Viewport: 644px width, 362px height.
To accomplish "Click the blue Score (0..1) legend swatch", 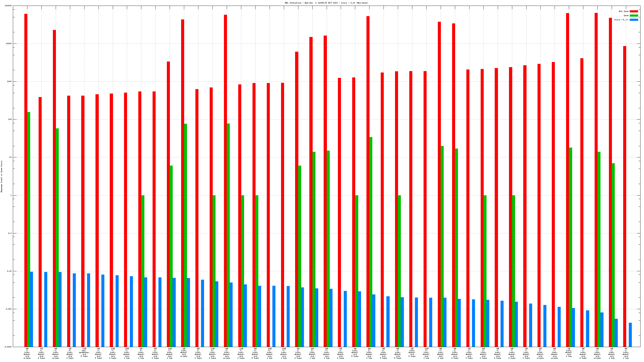I will 633,20.
